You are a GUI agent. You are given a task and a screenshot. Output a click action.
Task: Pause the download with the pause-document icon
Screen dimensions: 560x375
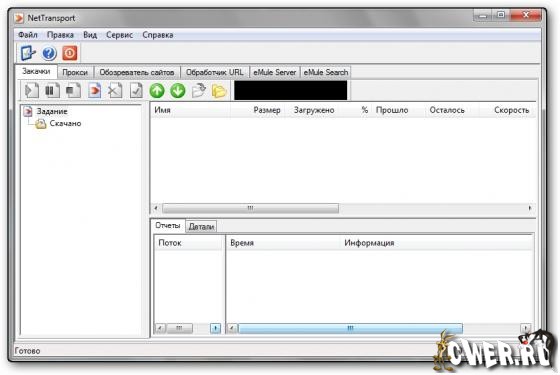52,91
